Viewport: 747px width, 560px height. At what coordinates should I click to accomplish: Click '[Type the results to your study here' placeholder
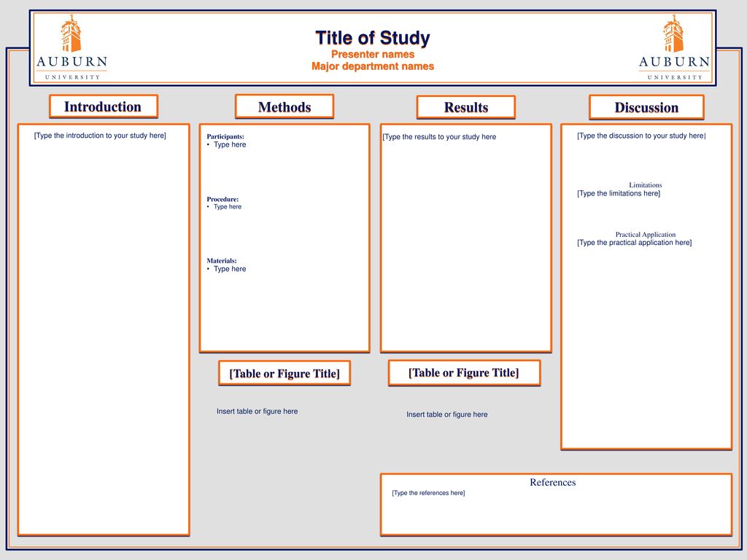click(x=439, y=137)
